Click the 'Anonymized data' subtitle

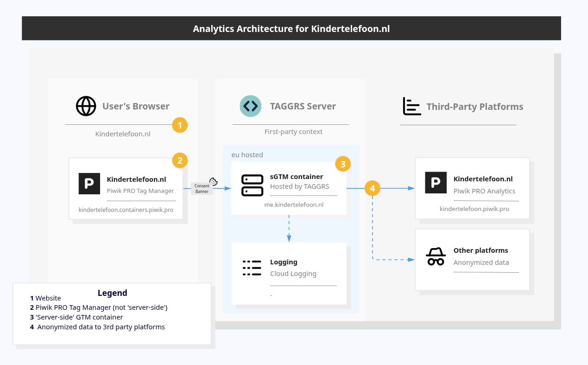point(481,263)
